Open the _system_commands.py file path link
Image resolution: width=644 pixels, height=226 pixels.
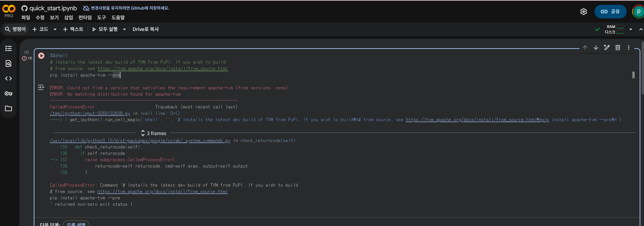click(x=140, y=141)
